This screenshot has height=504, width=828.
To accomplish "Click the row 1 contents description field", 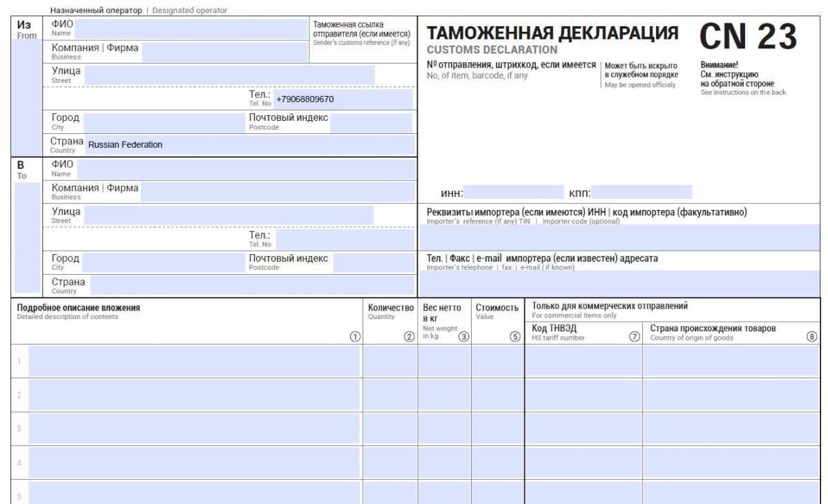I will [193, 361].
